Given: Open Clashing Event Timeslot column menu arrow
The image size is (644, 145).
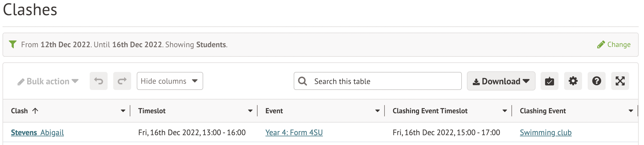Looking at the screenshot, I should [x=505, y=111].
